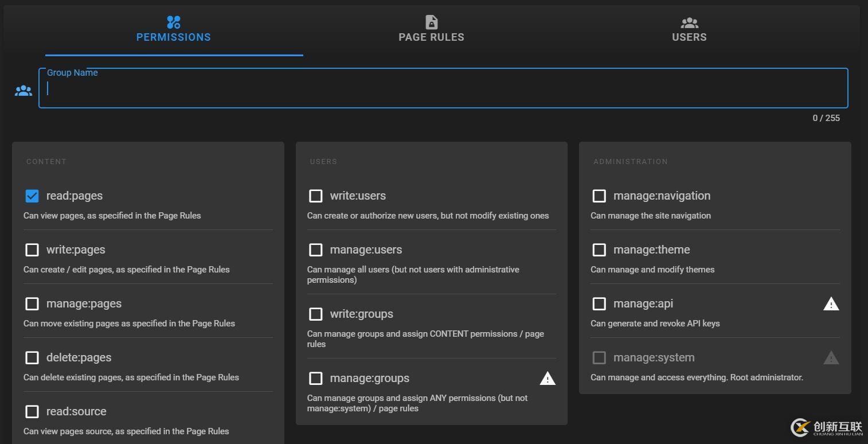
Task: Click the write:users permission label
Action: 358,196
